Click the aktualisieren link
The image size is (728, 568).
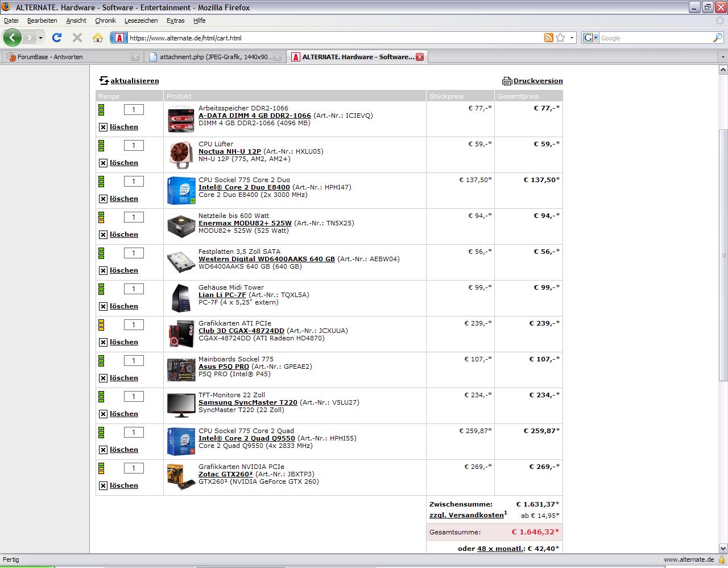(x=135, y=81)
